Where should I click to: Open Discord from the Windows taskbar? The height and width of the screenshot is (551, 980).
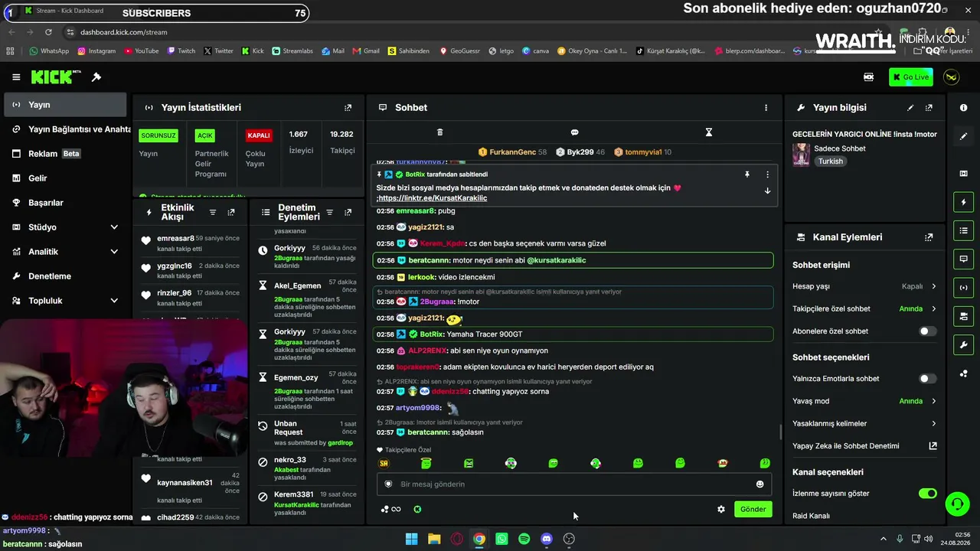(x=547, y=539)
